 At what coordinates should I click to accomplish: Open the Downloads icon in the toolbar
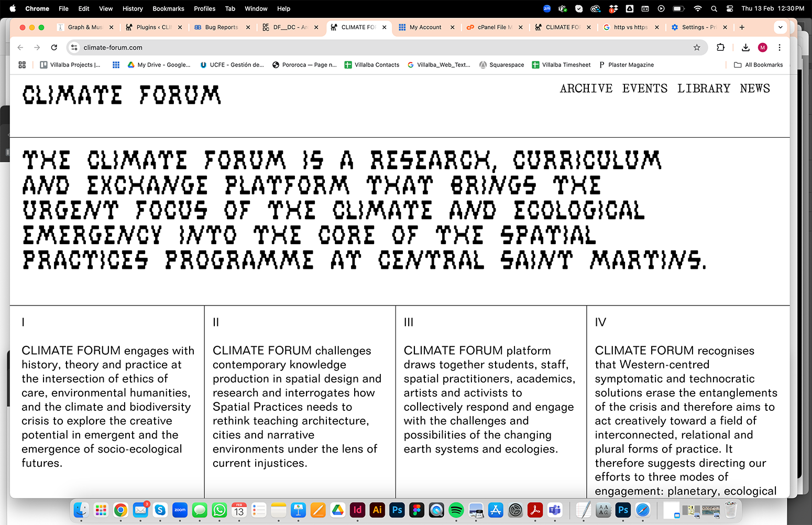(x=745, y=47)
